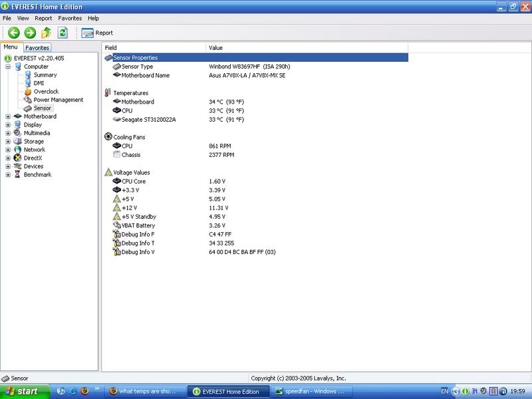Open the Help menu

93,19
